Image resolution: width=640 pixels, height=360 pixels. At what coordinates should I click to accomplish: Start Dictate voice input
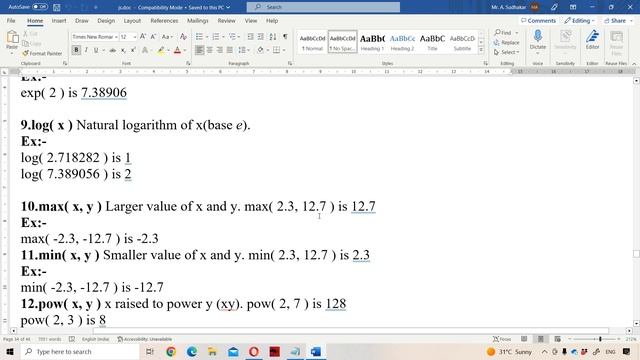(538, 40)
